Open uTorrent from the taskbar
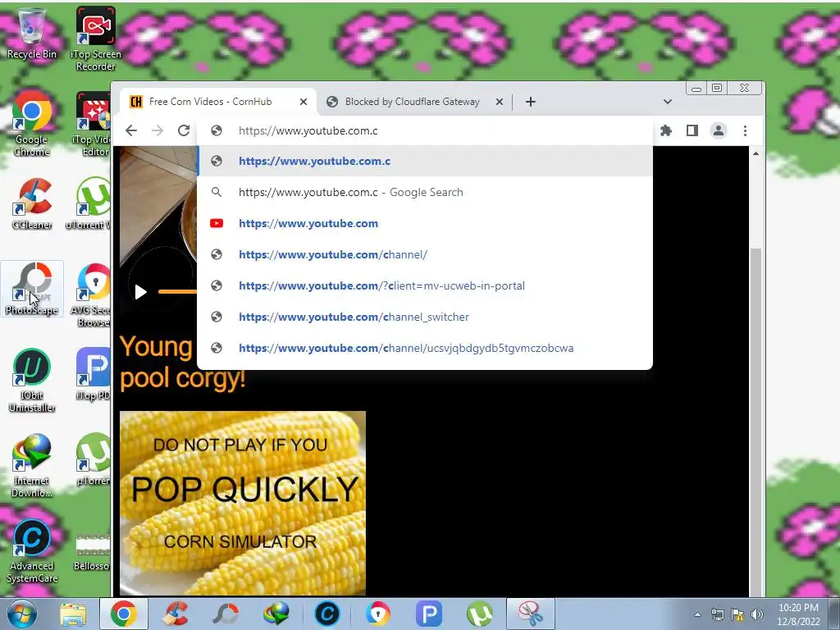The height and width of the screenshot is (630, 840). [x=479, y=614]
